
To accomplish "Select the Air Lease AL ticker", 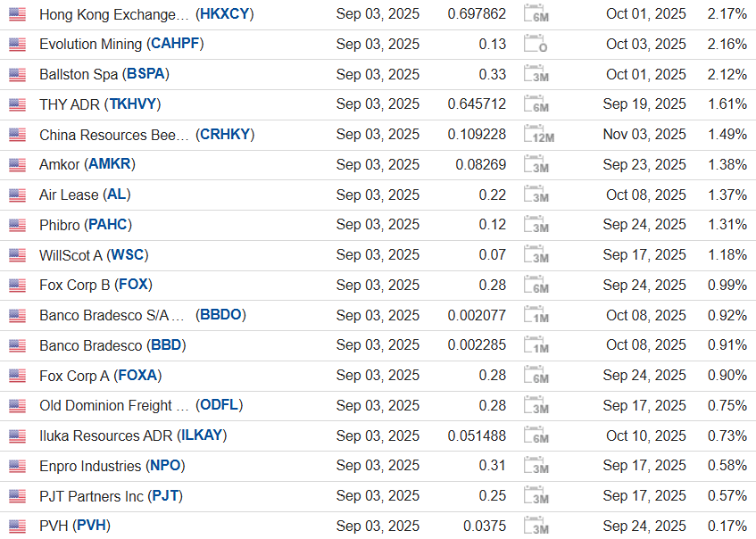I will click(117, 195).
